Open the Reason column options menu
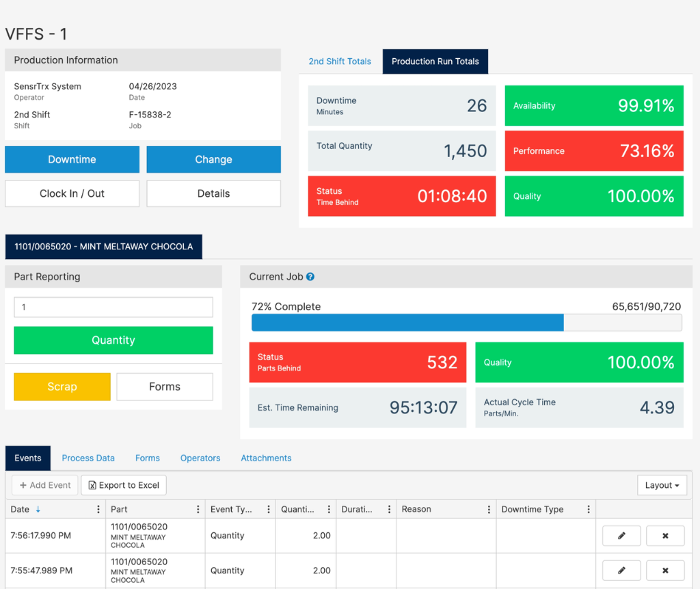The image size is (700, 589). (489, 509)
